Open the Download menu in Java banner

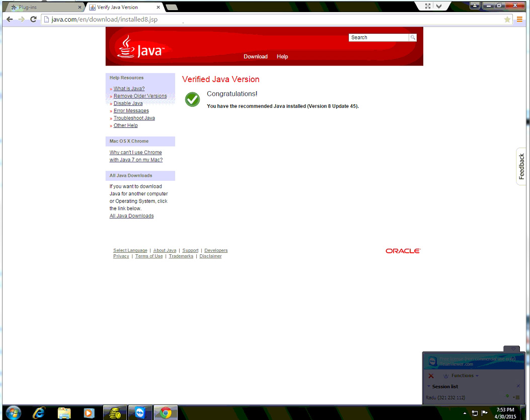pos(256,56)
